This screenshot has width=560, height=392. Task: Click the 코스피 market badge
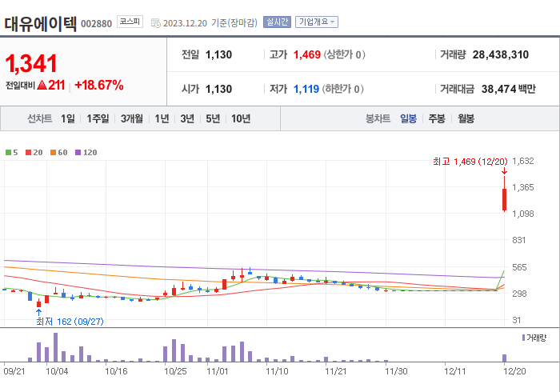[x=130, y=22]
